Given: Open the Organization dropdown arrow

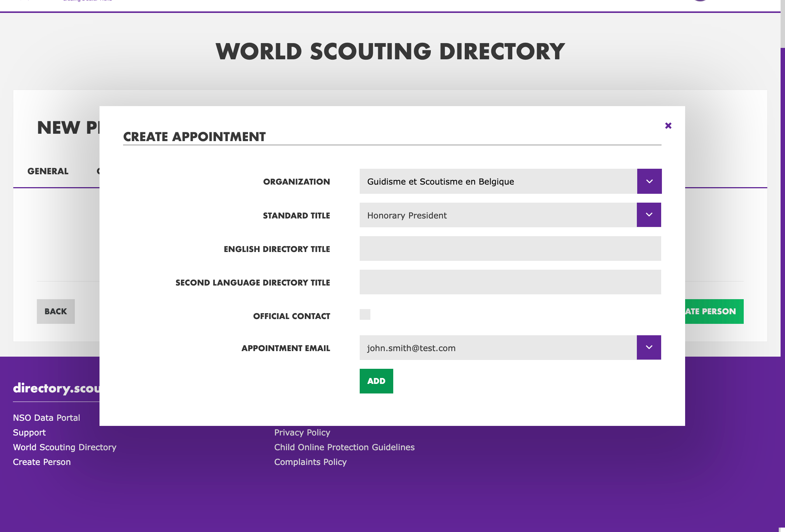Looking at the screenshot, I should (649, 181).
